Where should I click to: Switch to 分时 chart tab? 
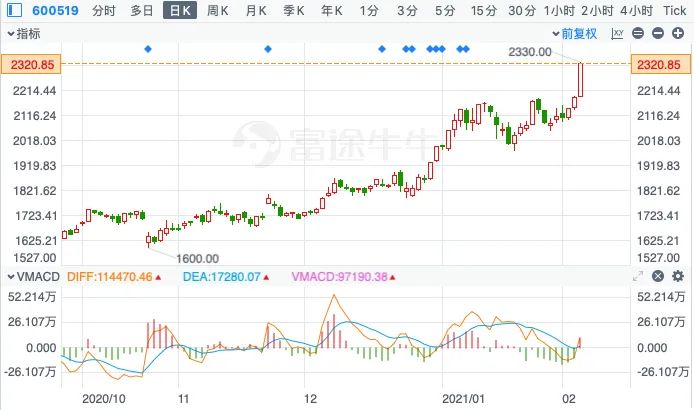[x=104, y=10]
